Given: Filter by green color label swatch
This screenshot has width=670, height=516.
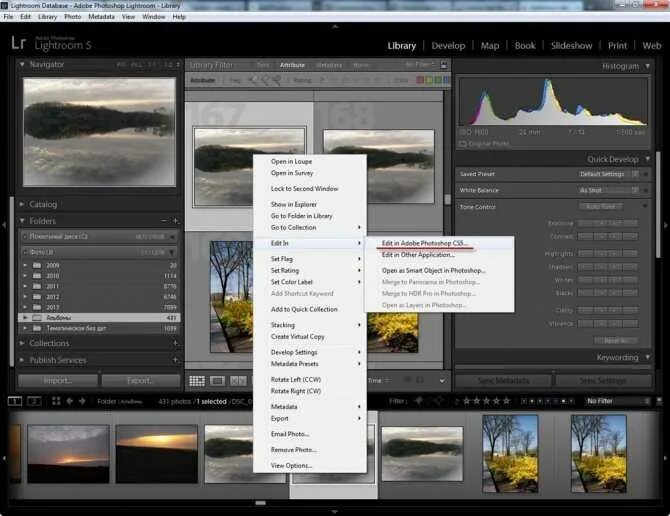Looking at the screenshot, I should tap(438, 80).
